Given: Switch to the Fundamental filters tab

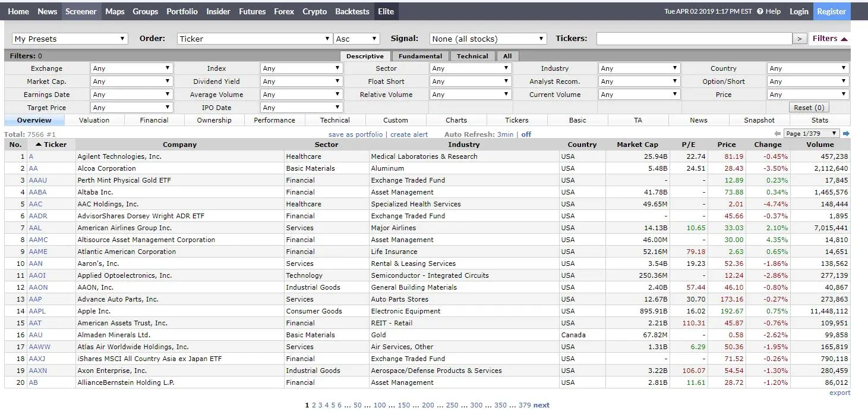Looking at the screenshot, I should tap(420, 56).
